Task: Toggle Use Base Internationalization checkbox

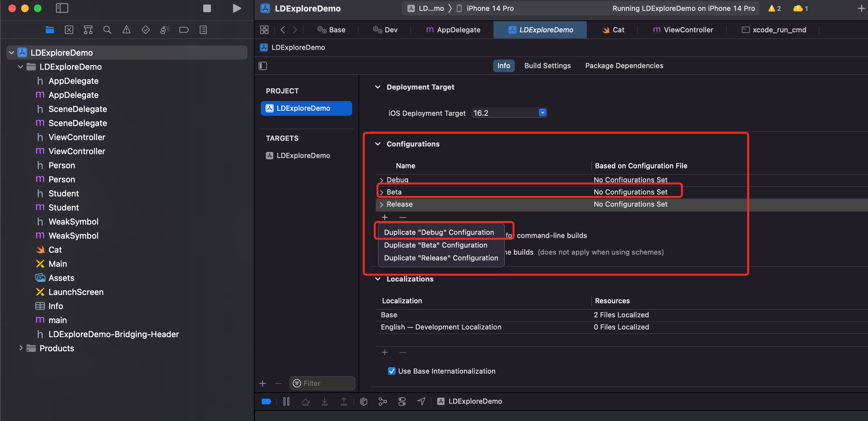Action: point(391,371)
